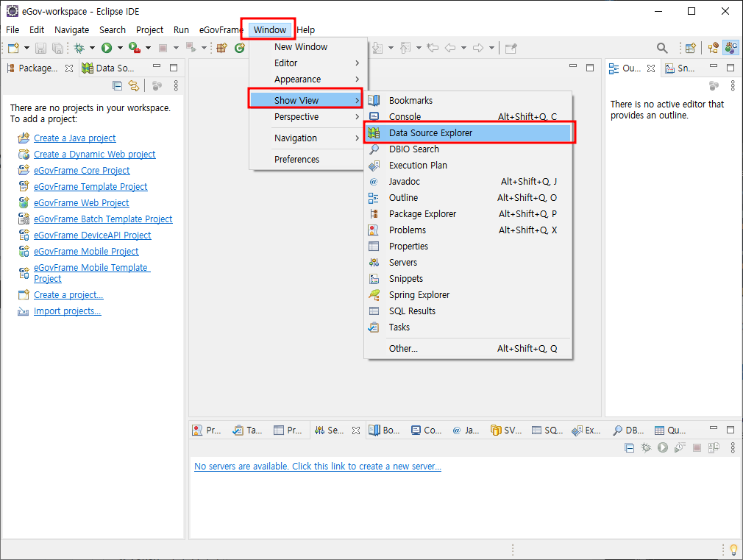Viewport: 743px width, 560px height.
Task: Open the New wizard dropdown arrow
Action: pyautogui.click(x=26, y=48)
